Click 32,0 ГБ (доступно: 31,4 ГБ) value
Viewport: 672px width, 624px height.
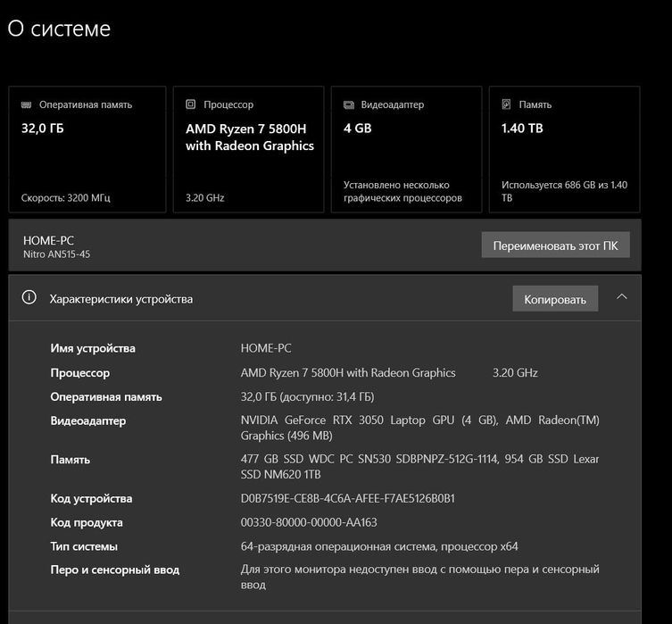click(x=307, y=396)
